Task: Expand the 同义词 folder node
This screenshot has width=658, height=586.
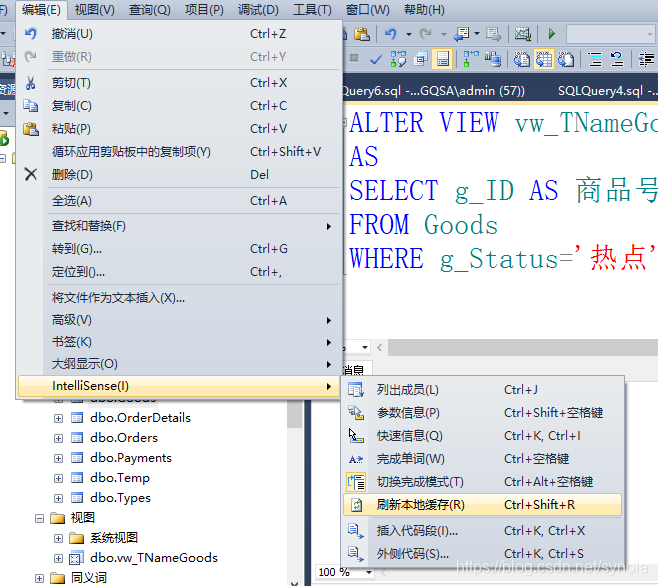Action: click(x=39, y=578)
